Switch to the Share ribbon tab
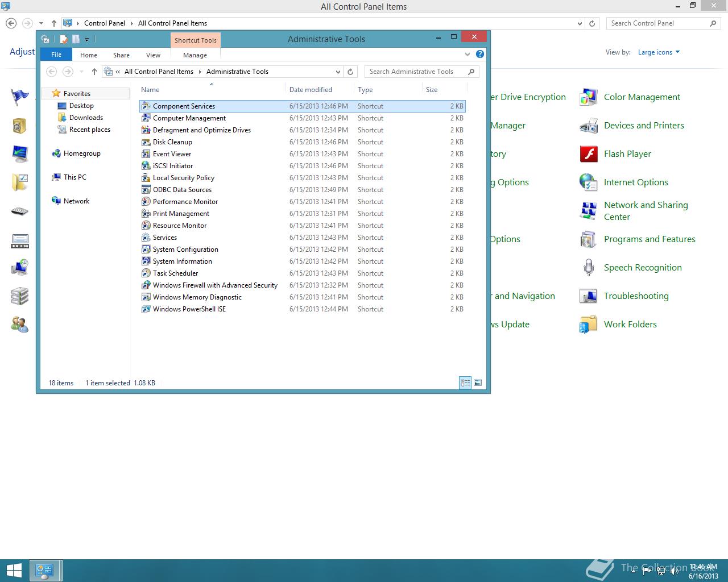The height and width of the screenshot is (582, 728). click(121, 55)
